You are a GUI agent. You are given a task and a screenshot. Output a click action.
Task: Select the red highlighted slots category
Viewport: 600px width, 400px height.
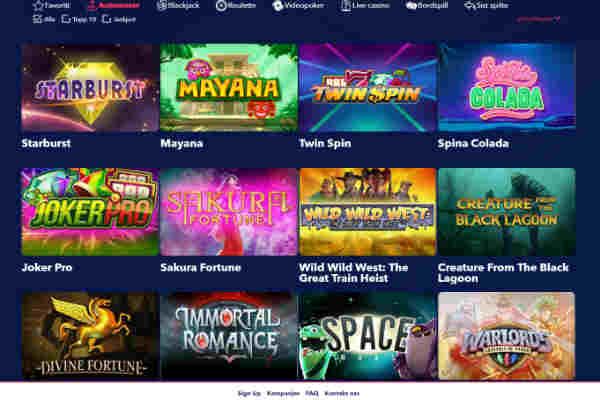[114, 5]
